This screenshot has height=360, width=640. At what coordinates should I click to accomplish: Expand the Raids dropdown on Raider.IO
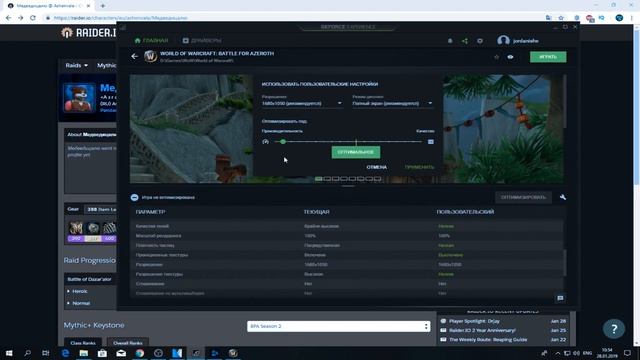tap(76, 65)
